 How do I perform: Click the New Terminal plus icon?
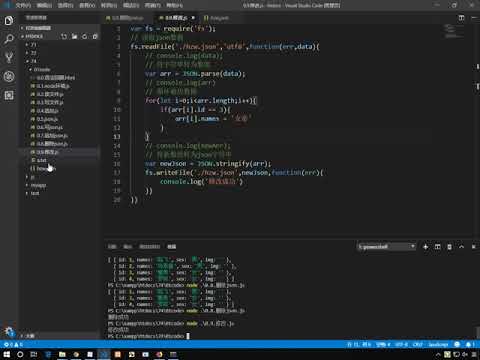point(425,247)
